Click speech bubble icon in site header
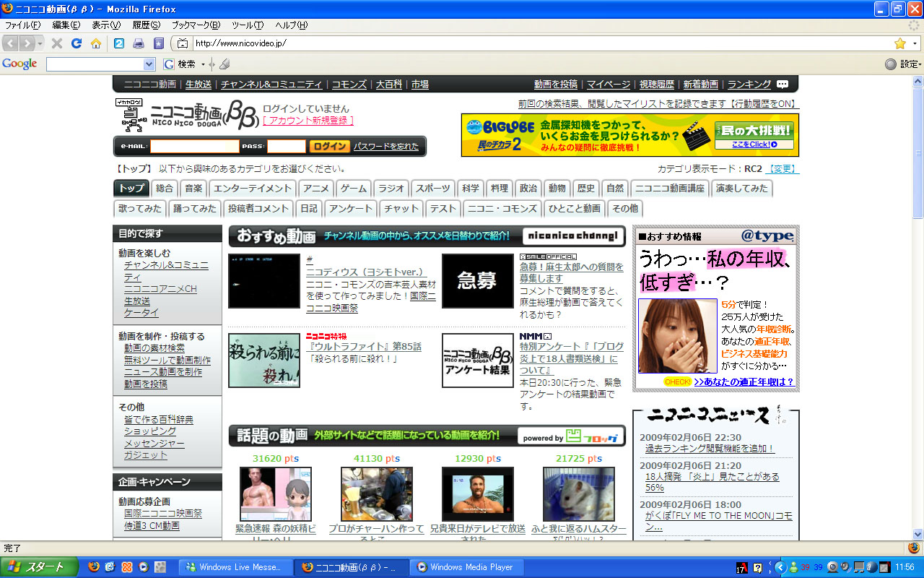Screen dimensions: 924x578 pyautogui.click(x=783, y=85)
